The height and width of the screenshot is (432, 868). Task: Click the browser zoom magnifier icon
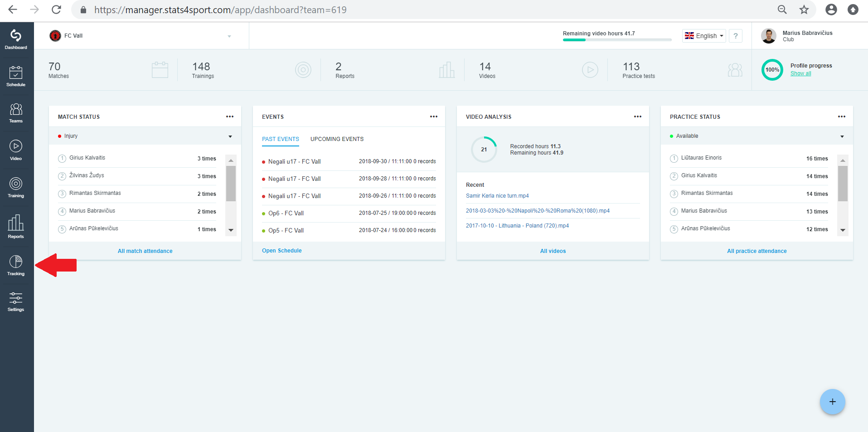click(782, 10)
